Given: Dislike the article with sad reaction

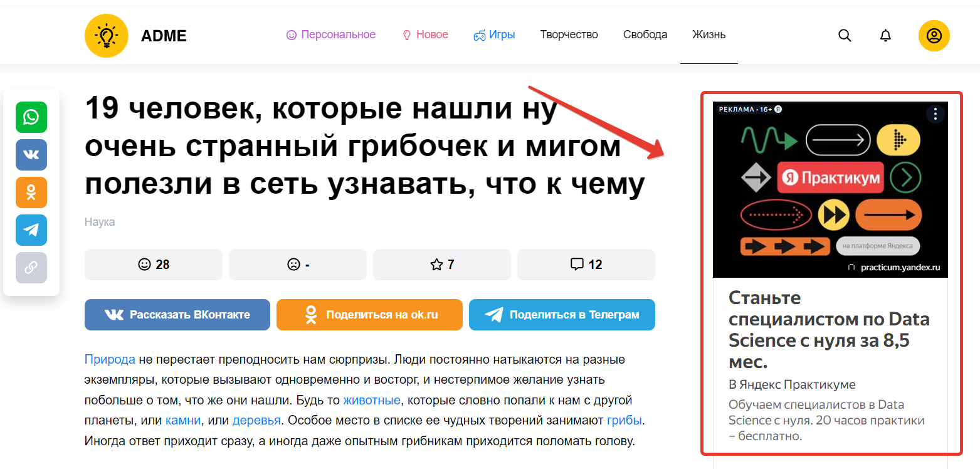Looking at the screenshot, I should click(x=298, y=265).
